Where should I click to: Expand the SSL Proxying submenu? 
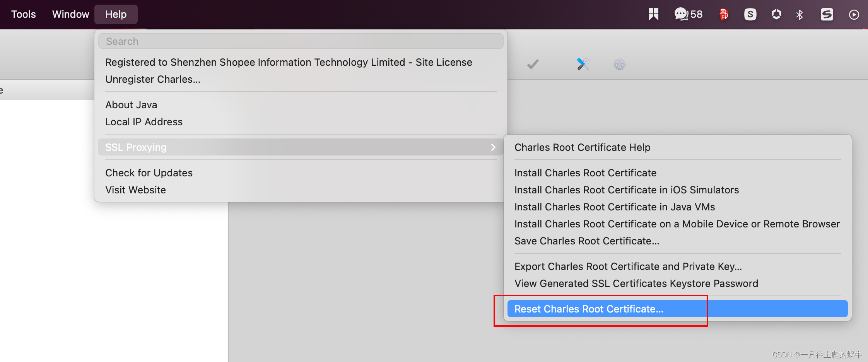coord(301,147)
